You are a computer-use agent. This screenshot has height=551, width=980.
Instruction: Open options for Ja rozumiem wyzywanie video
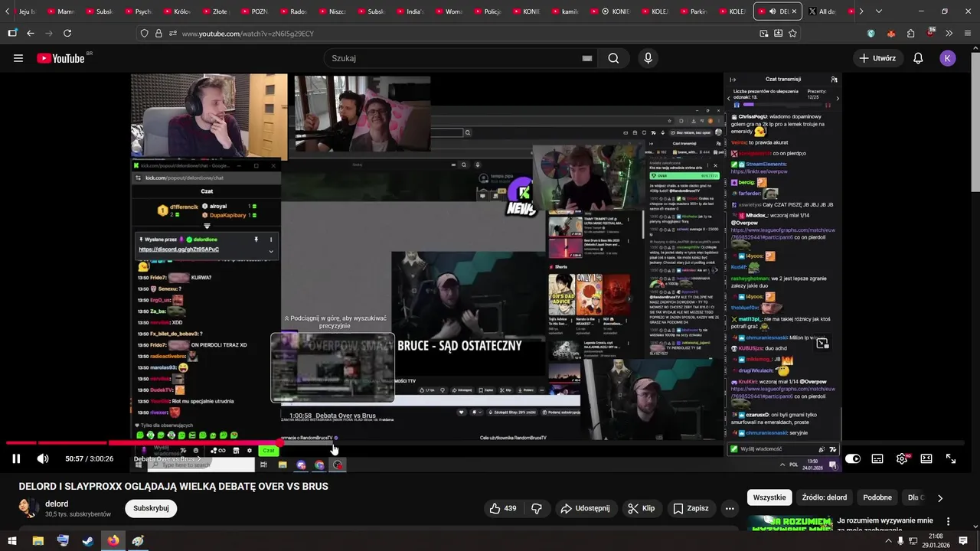click(948, 521)
